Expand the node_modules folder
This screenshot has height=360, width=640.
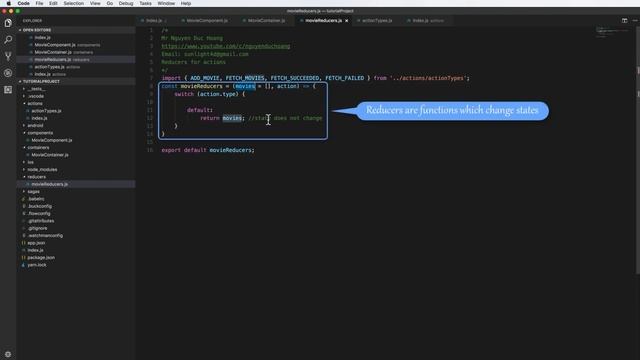(x=42, y=170)
